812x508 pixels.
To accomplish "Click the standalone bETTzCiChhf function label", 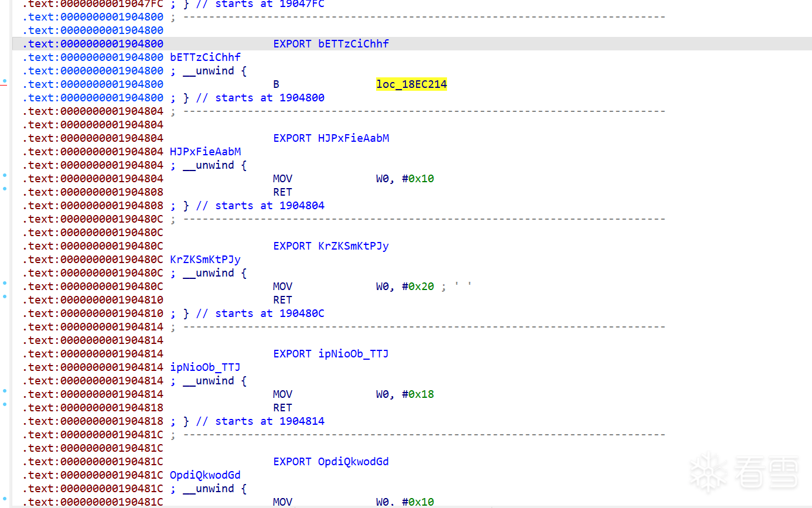I will pos(205,57).
